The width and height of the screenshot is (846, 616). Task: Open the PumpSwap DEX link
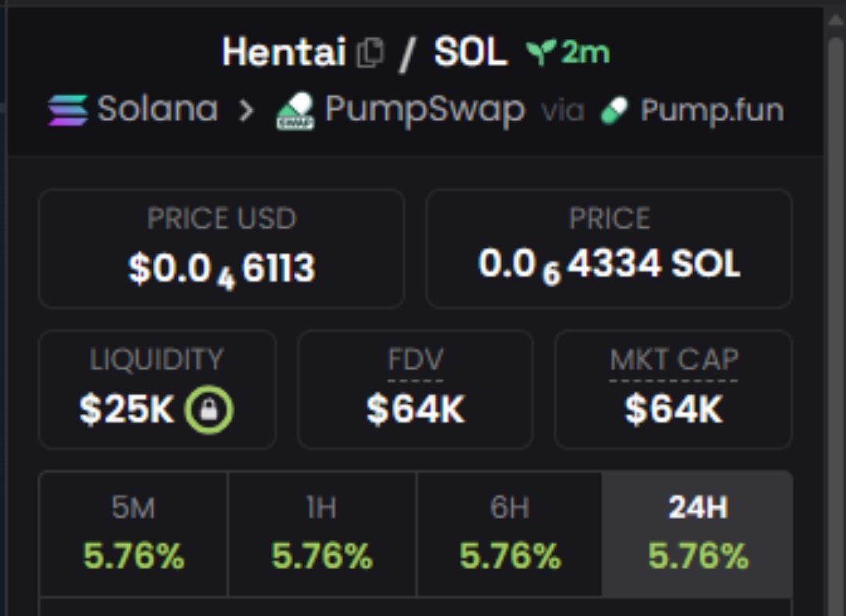[425, 110]
